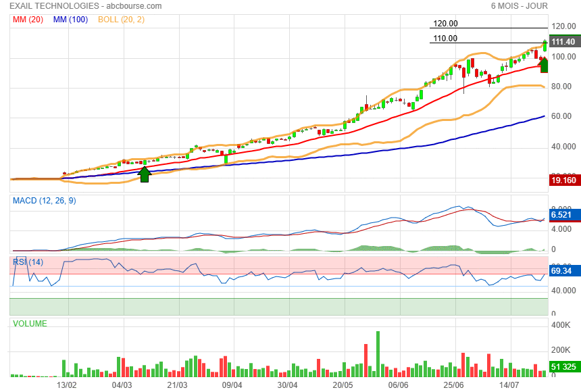Click the red 19.160 price tag
581x392 pixels.
564,180
